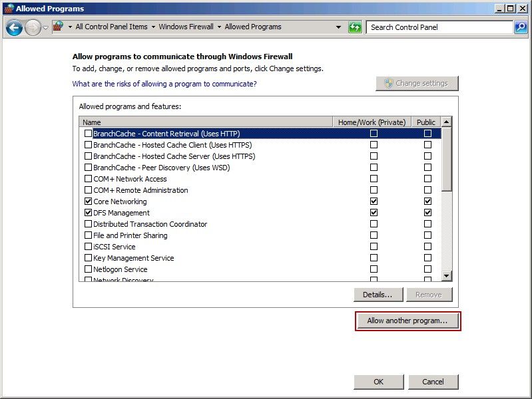The height and width of the screenshot is (399, 532).
Task: Expand dropdown after Windows Firewall breadcrumb
Action: [219, 27]
